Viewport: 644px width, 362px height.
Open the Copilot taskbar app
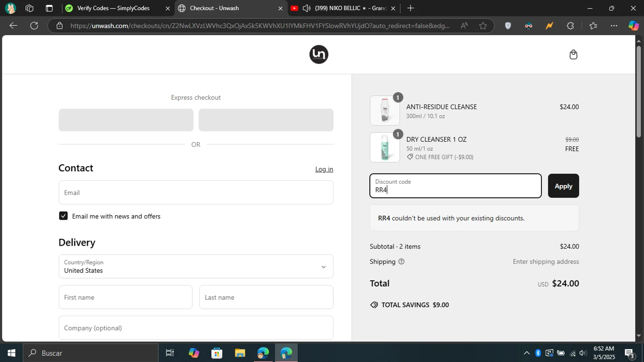point(194,353)
